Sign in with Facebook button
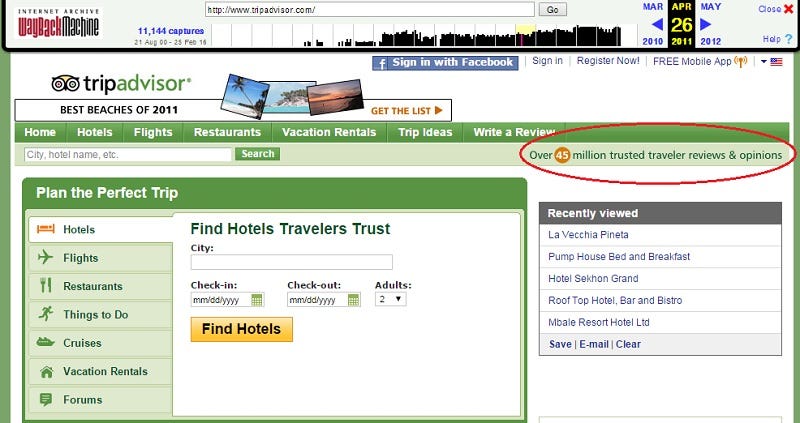The image size is (800, 423). pyautogui.click(x=445, y=63)
